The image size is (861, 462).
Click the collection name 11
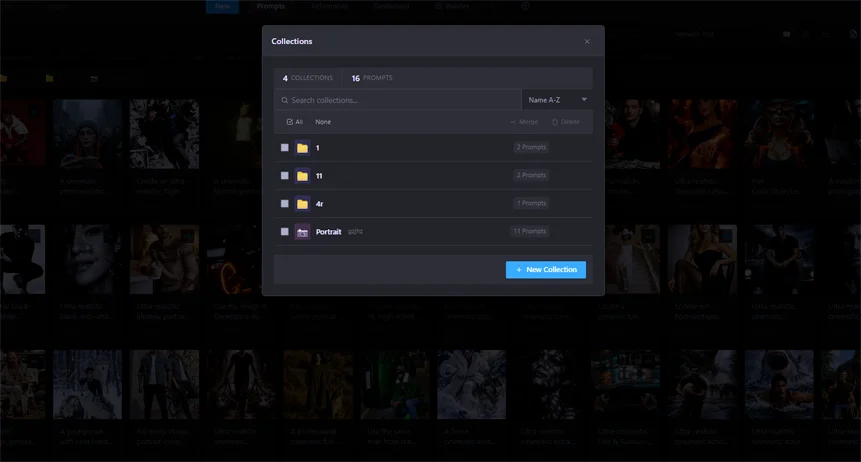[319, 176]
